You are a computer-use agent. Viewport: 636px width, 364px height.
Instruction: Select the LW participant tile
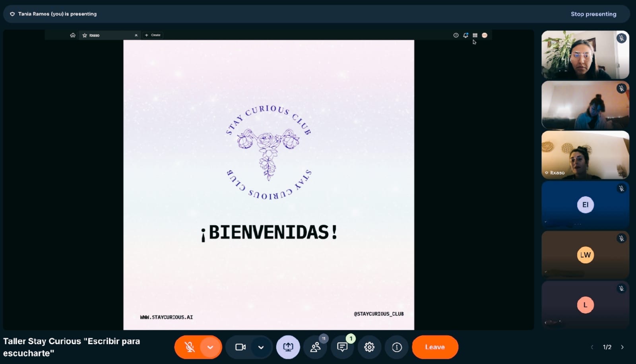coord(585,255)
